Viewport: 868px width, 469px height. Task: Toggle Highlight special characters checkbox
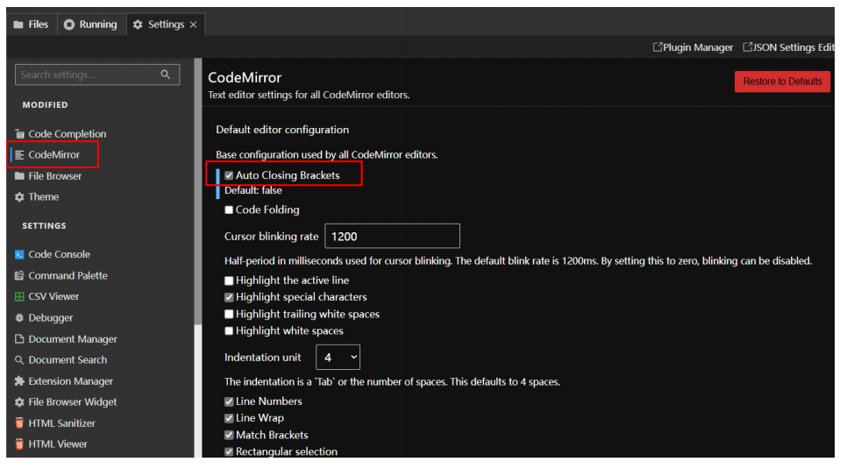pyautogui.click(x=229, y=297)
